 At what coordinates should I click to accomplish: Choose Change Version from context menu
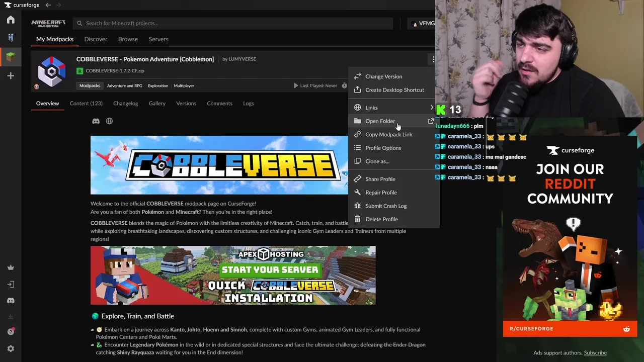393,76
